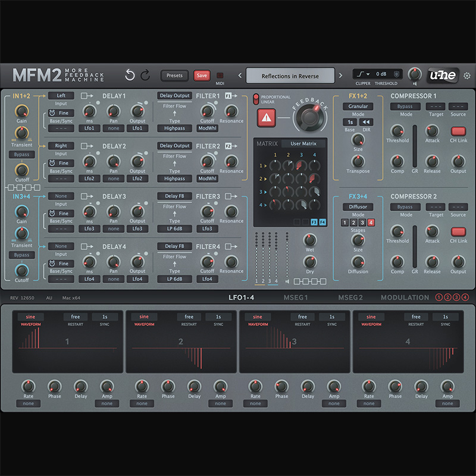476x476 pixels.
Task: Click the Wet knob
Action: click(x=310, y=240)
